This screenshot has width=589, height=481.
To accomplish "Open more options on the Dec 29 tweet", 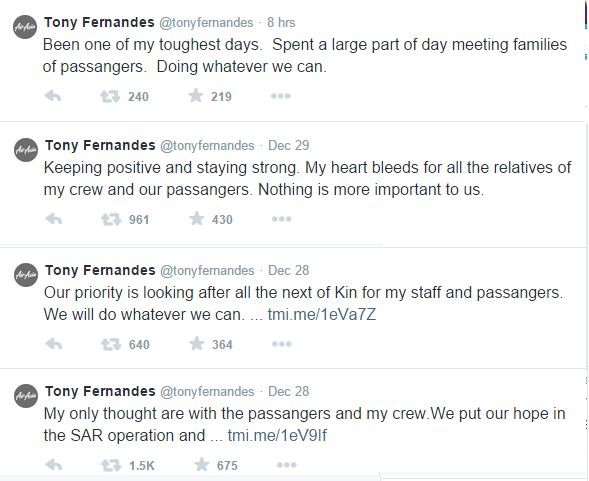I will [282, 219].
